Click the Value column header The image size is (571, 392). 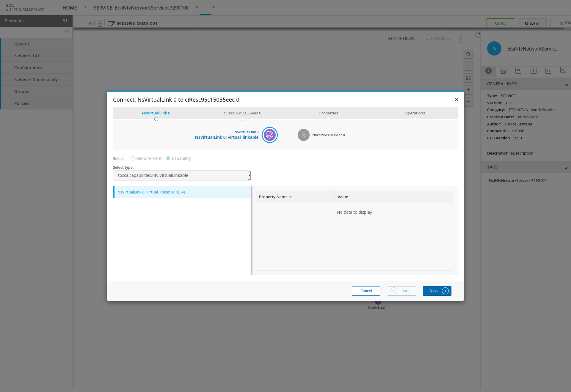click(394, 197)
